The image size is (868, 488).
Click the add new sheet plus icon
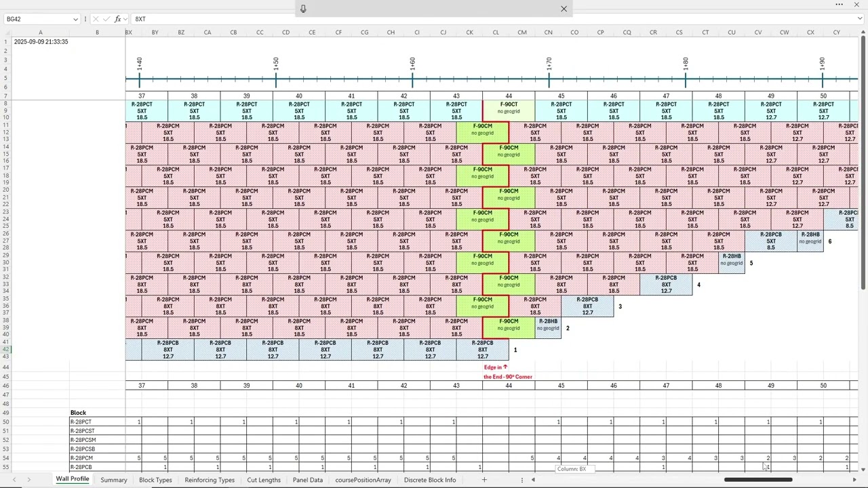tap(484, 480)
